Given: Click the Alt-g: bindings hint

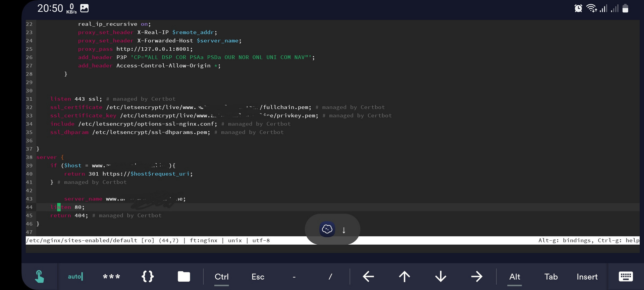Looking at the screenshot, I should [566, 240].
